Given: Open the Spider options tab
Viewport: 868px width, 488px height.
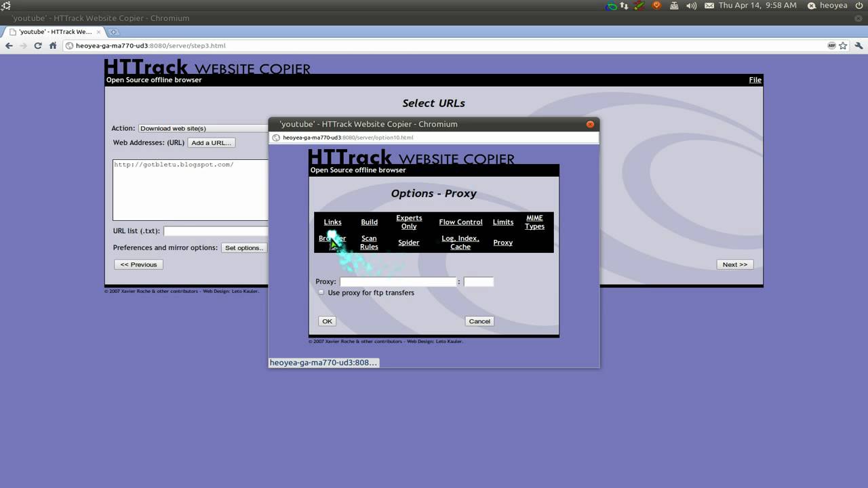Looking at the screenshot, I should click(409, 243).
